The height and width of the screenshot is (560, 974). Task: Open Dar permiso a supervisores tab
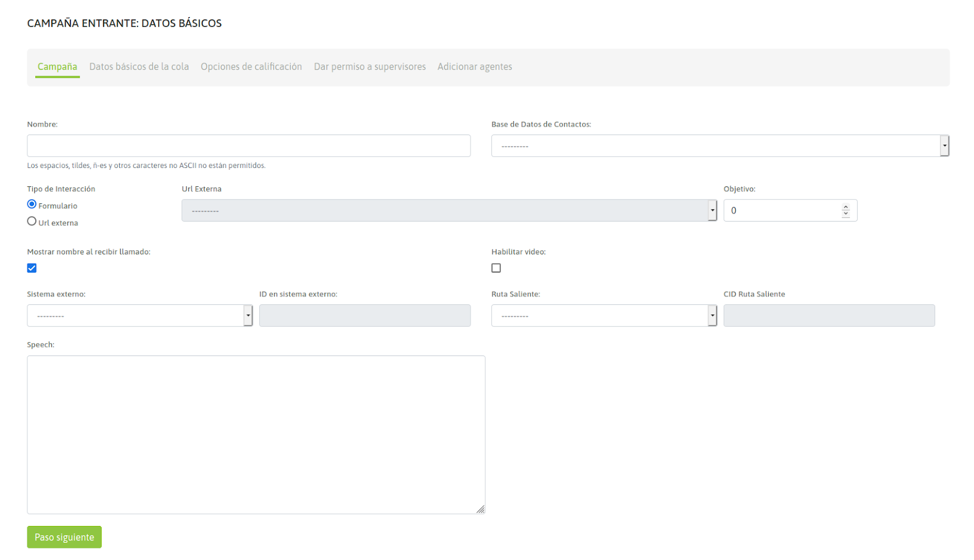point(370,66)
